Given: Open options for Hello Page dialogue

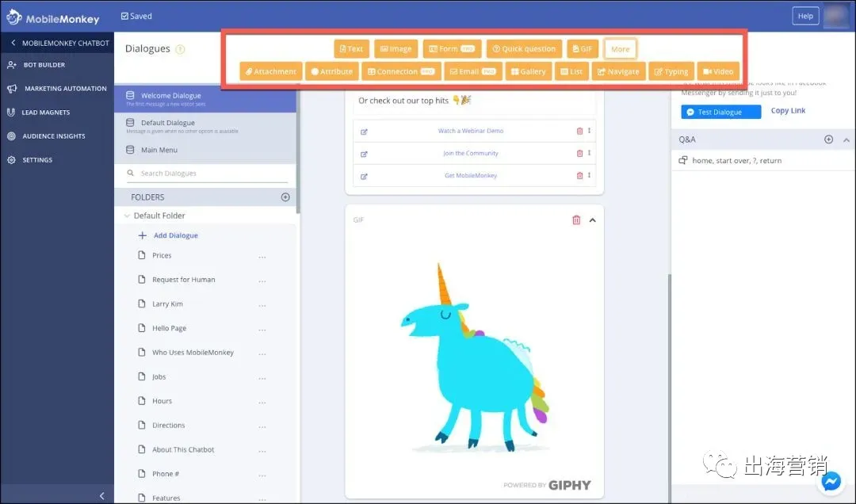Looking at the screenshot, I should (x=262, y=330).
